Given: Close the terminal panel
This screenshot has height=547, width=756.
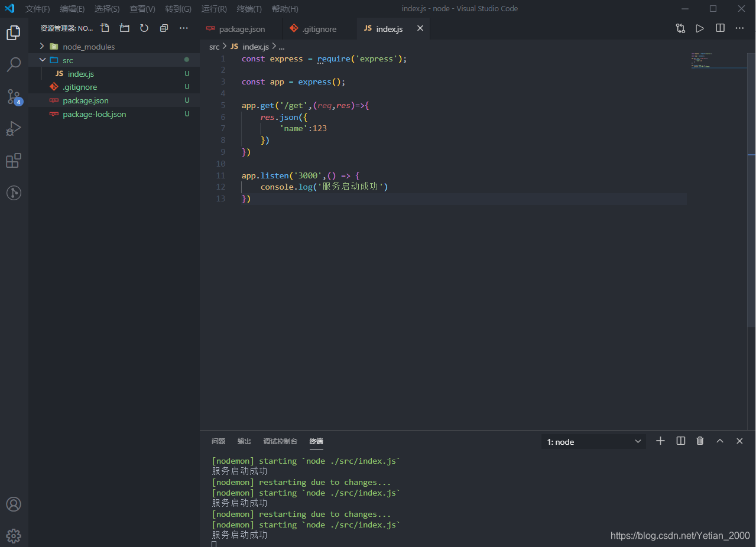Looking at the screenshot, I should point(739,441).
